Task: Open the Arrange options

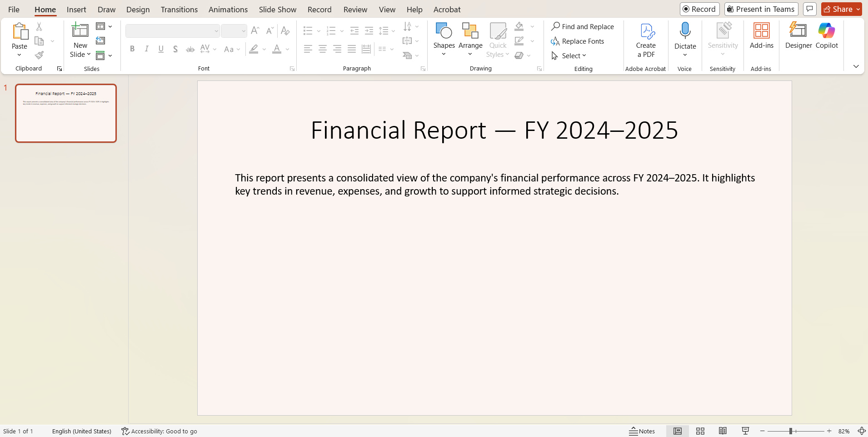Action: point(470,40)
